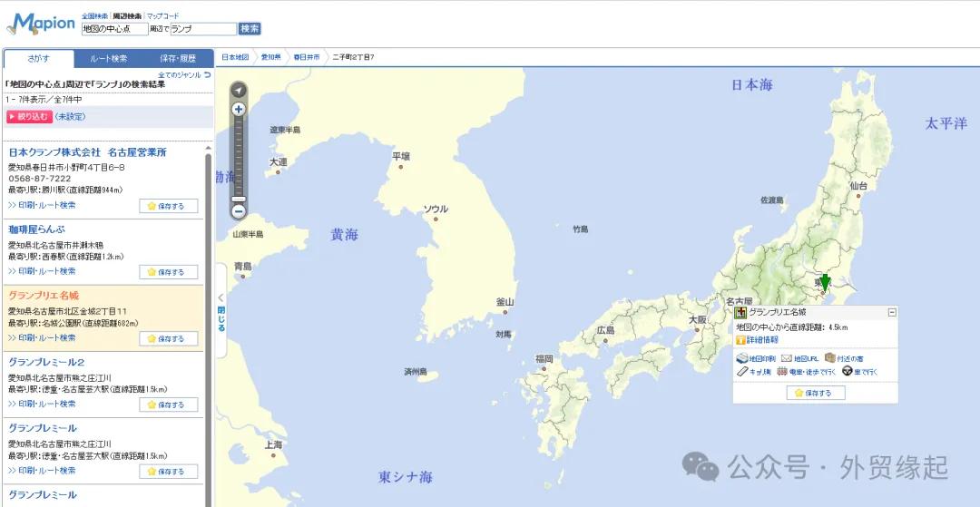This screenshot has height=507, width=980.
Task: Switch to the さがす tab
Action: (38, 59)
